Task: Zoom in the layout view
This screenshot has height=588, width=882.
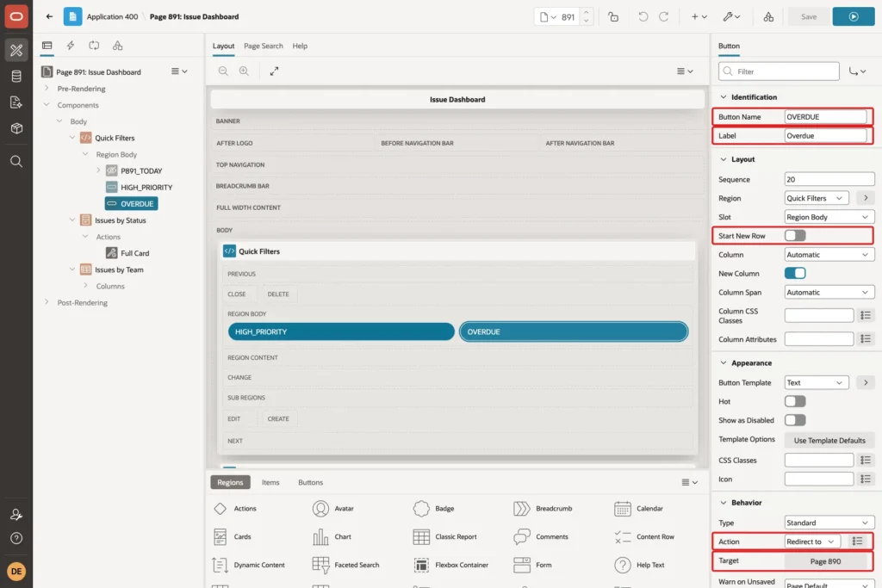Action: (244, 71)
